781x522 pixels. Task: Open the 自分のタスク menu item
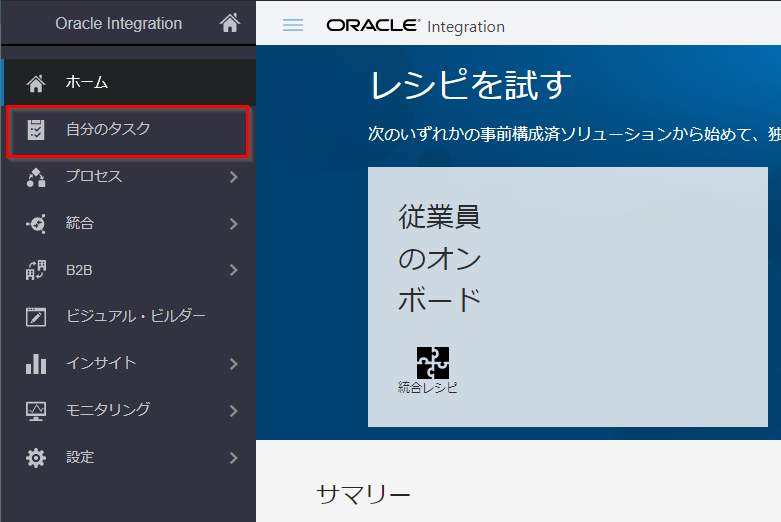pyautogui.click(x=108, y=129)
